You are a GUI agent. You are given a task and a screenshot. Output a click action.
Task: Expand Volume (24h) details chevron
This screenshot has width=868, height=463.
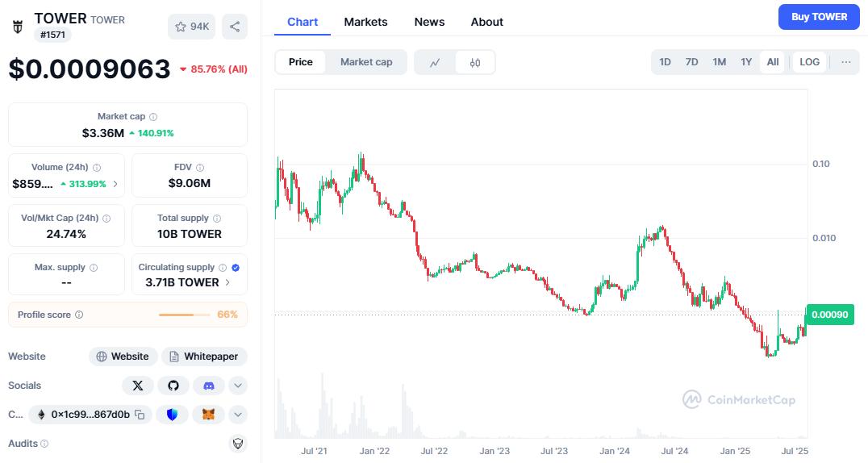tap(115, 184)
